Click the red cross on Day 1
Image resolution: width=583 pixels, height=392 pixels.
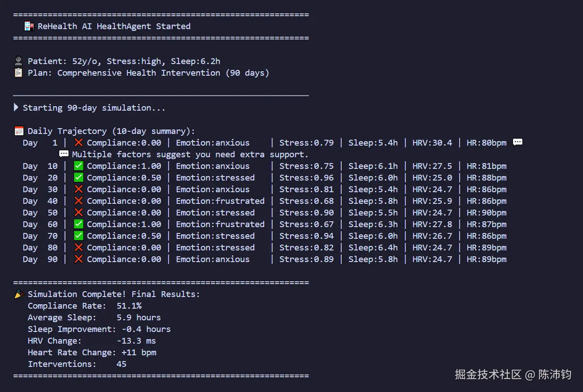(78, 142)
